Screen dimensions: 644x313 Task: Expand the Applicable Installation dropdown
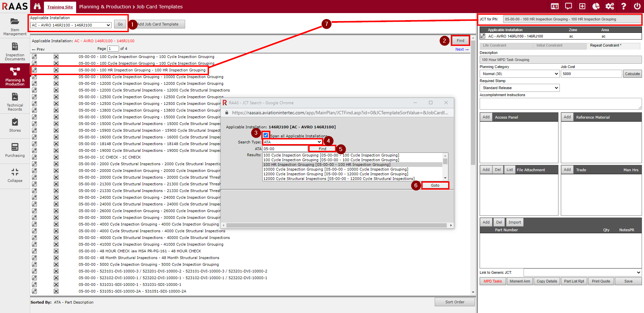71,25
